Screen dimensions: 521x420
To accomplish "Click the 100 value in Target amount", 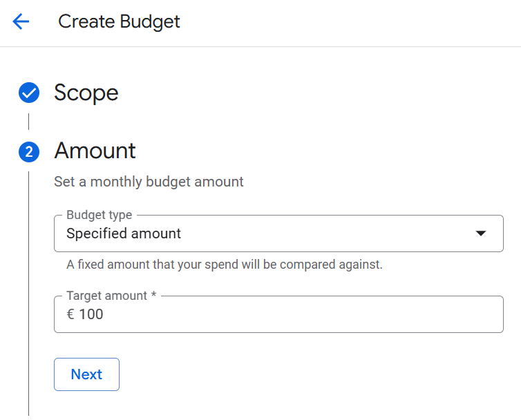I will (91, 314).
